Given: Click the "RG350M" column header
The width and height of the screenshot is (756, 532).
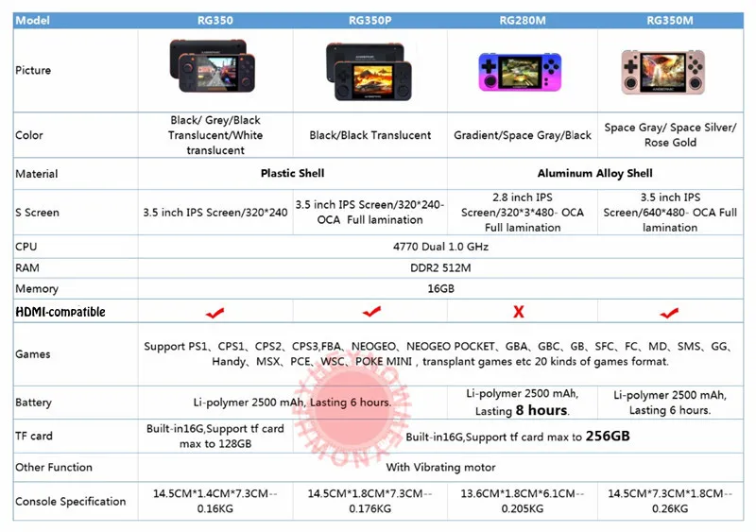Looking at the screenshot, I should pos(670,20).
